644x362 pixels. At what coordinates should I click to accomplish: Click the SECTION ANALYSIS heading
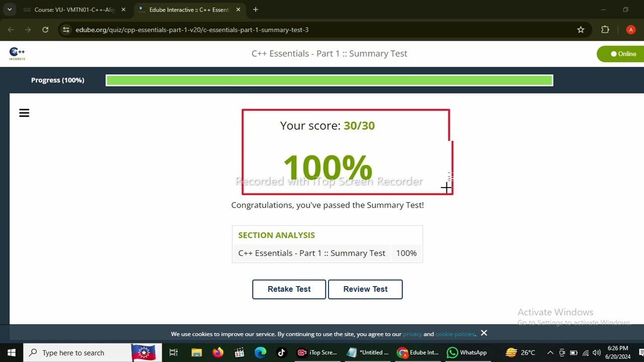click(276, 235)
